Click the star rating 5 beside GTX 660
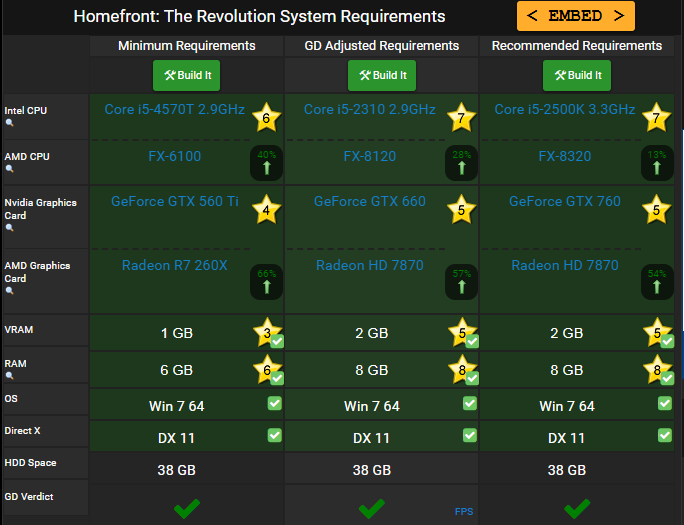The image size is (684, 525). 461,209
